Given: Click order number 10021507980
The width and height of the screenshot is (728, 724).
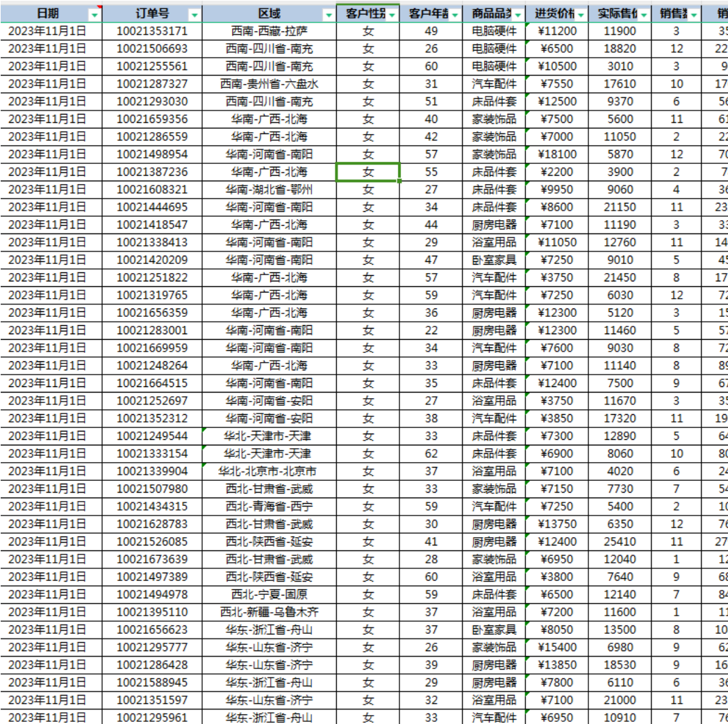Looking at the screenshot, I should (152, 489).
